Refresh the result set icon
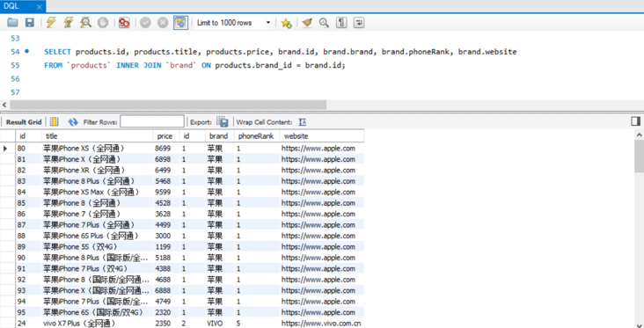 click(73, 122)
